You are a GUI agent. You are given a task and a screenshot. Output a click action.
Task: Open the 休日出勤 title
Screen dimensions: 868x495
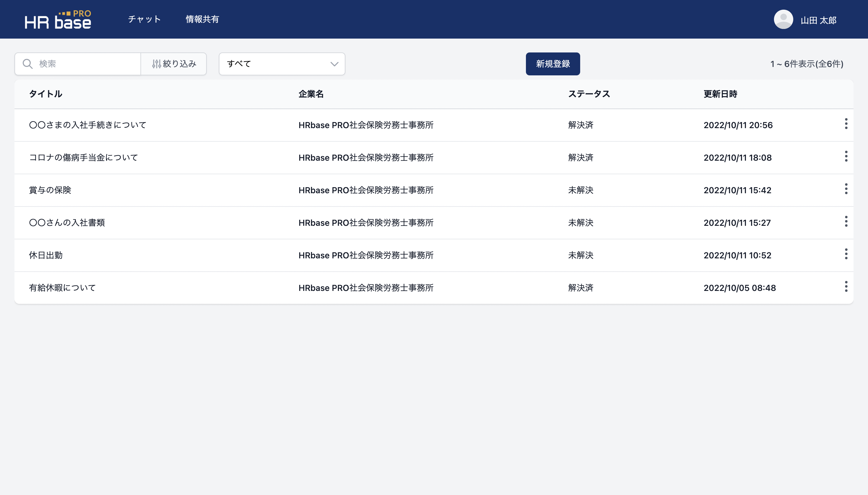pos(46,255)
